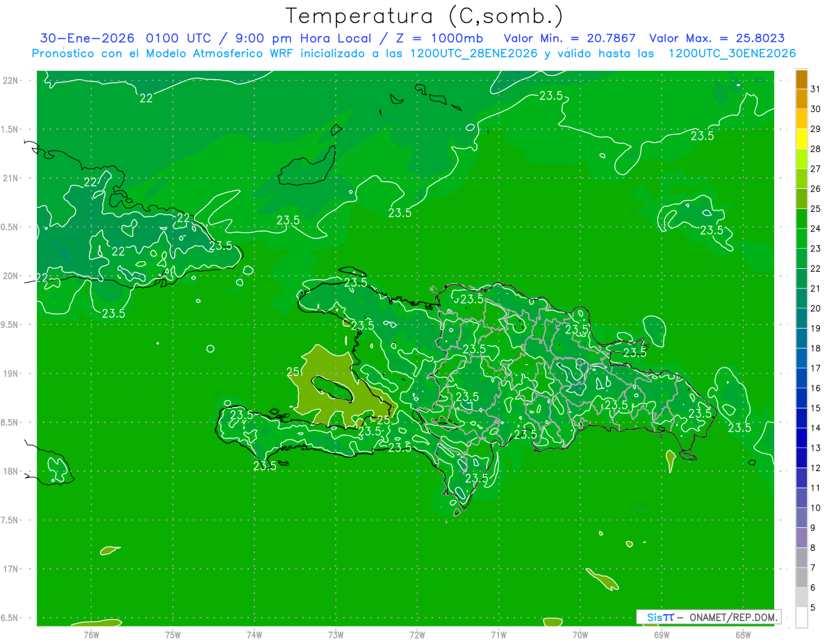Click the color legend value '15'
The width and height of the screenshot is (834, 644).
coord(815,408)
